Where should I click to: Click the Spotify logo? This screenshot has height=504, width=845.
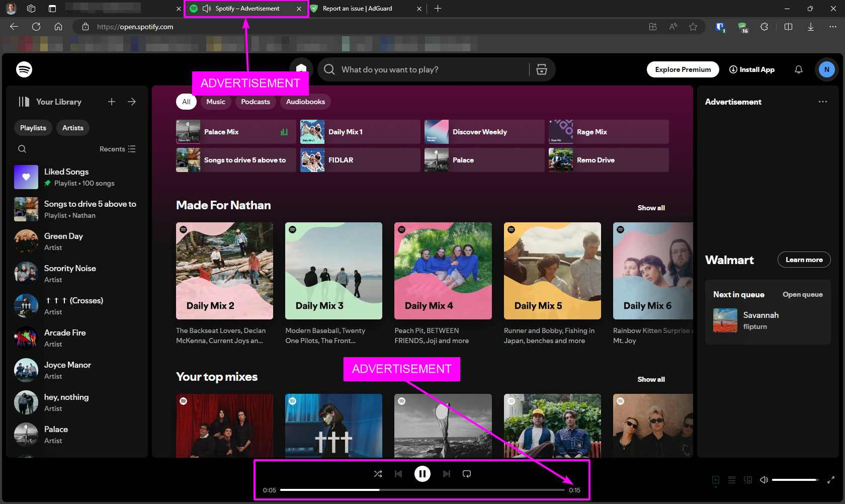click(24, 69)
